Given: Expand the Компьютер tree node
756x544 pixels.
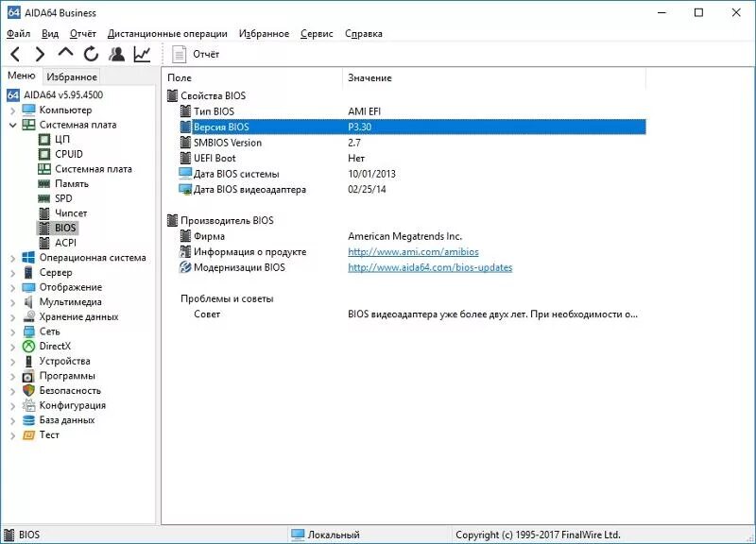Looking at the screenshot, I should point(12,110).
